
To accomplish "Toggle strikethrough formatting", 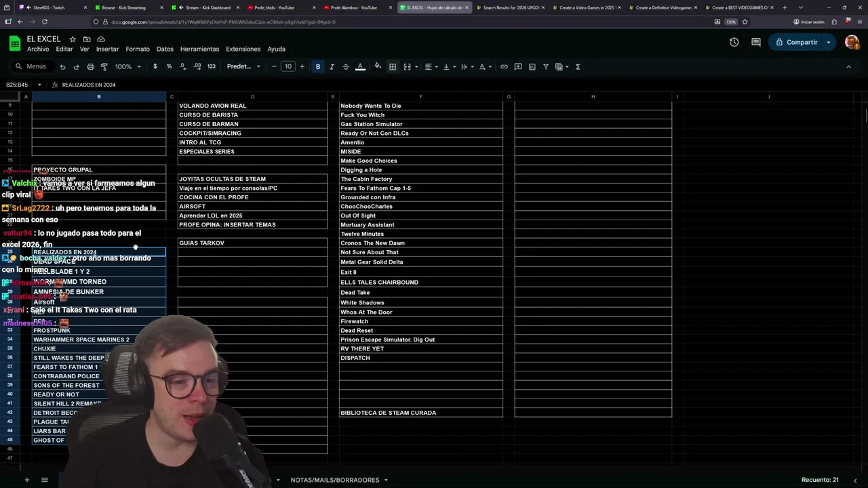I will click(346, 66).
